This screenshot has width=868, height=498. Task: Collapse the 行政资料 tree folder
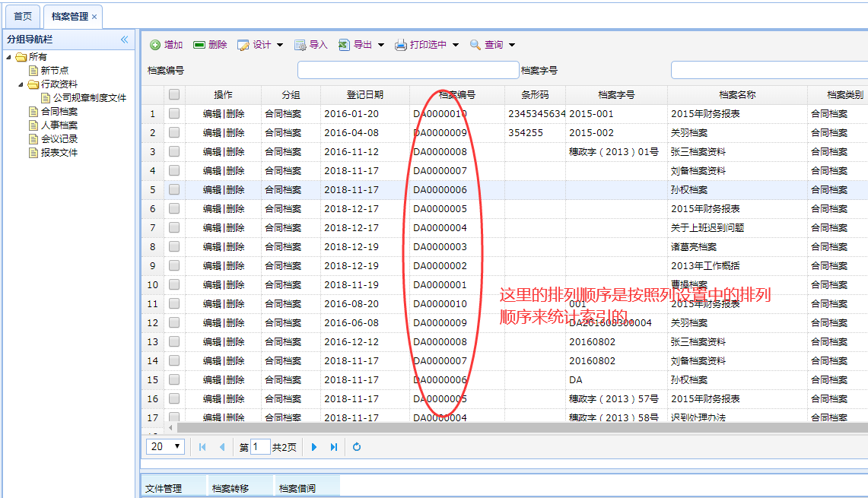(x=22, y=84)
